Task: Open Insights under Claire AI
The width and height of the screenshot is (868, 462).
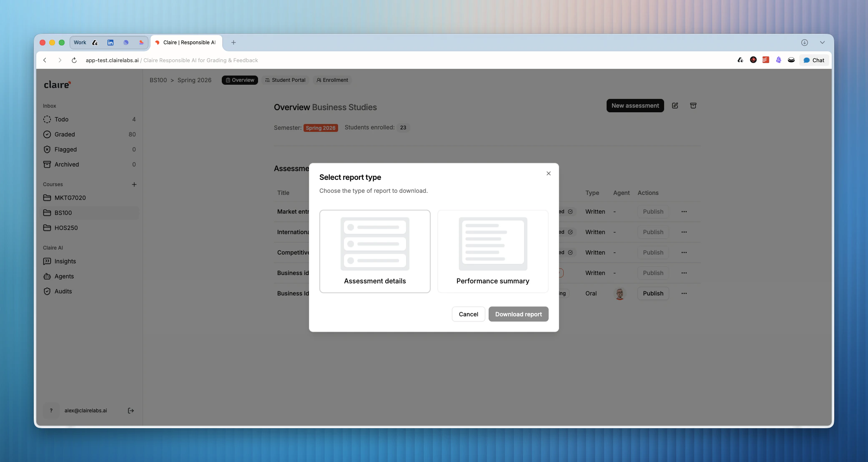Action: 65,261
